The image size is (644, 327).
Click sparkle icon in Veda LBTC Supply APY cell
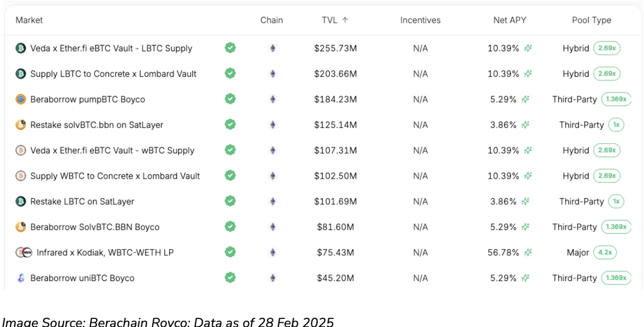[528, 48]
